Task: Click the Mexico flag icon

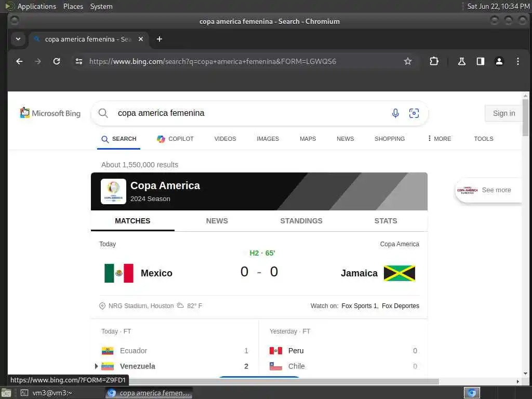Action: [119, 273]
